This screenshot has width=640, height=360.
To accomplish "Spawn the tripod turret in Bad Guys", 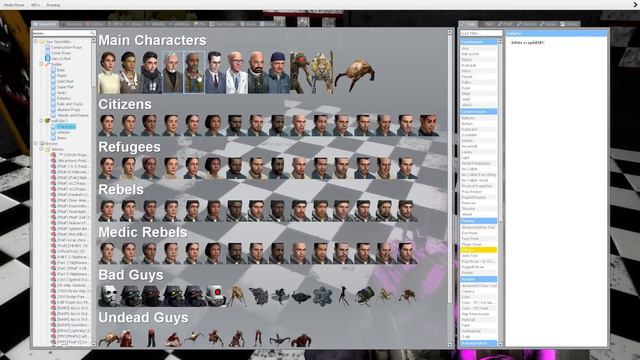I will click(x=237, y=296).
